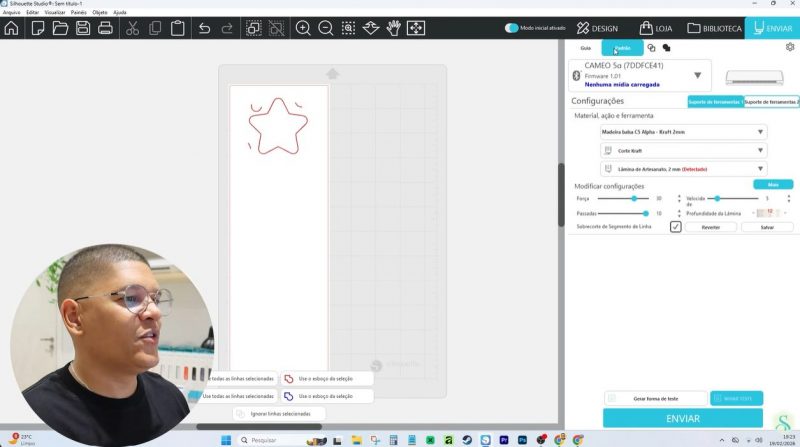Select the Padrão tab

(x=622, y=48)
